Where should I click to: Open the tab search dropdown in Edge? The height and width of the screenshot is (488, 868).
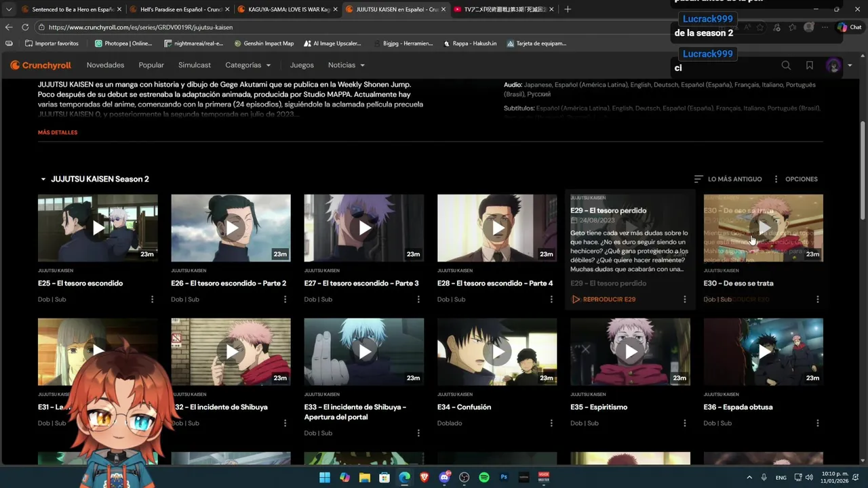pyautogui.click(x=8, y=9)
